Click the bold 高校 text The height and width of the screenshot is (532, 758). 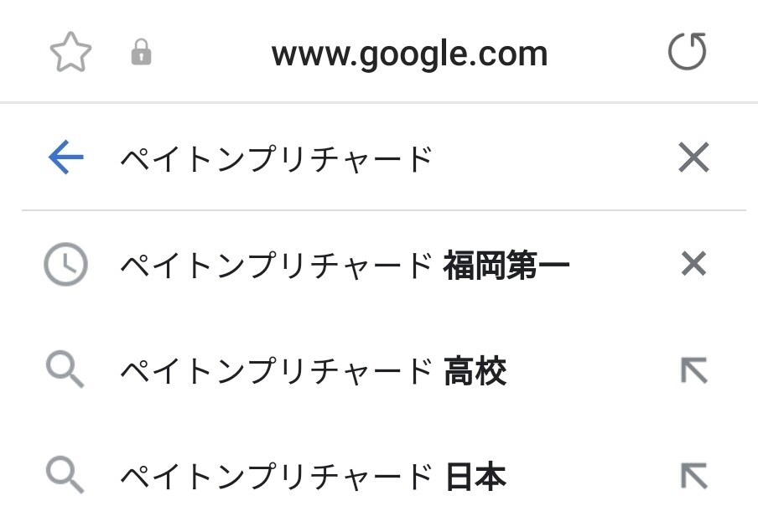coord(475,371)
